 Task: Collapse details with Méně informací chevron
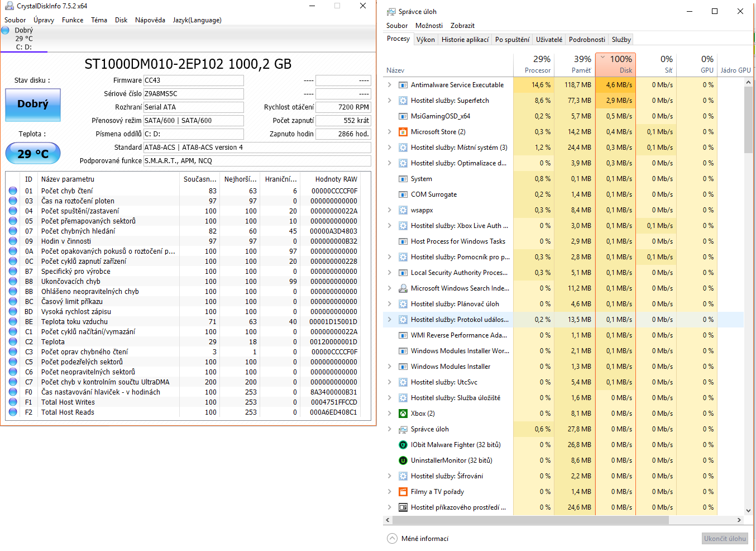coord(392,539)
